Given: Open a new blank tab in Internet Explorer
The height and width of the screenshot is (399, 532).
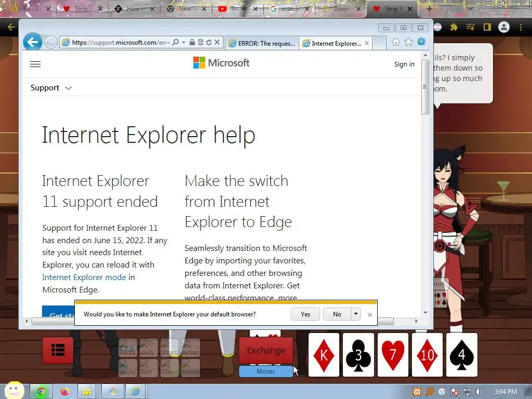Looking at the screenshot, I should (379, 43).
